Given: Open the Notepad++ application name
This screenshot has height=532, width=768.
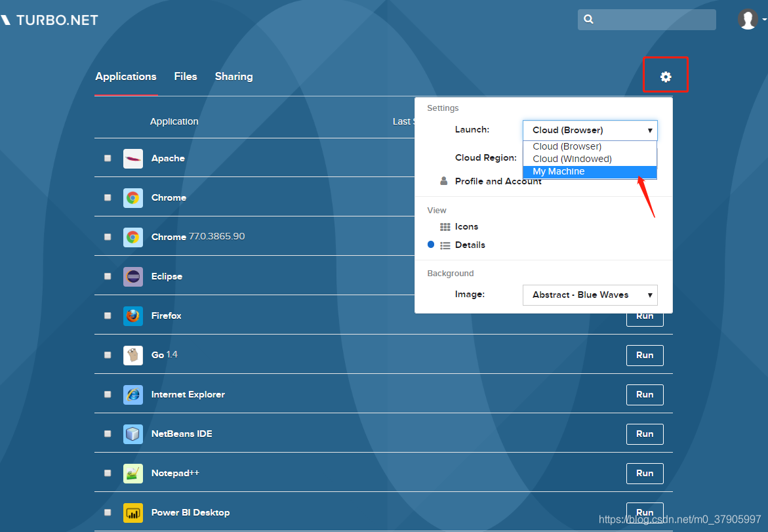Looking at the screenshot, I should coord(175,473).
